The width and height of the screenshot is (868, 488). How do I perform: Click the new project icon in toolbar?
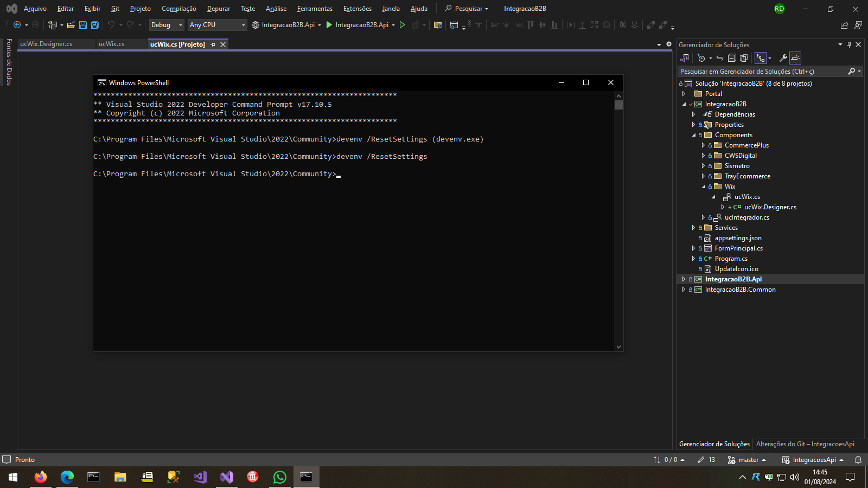click(53, 25)
